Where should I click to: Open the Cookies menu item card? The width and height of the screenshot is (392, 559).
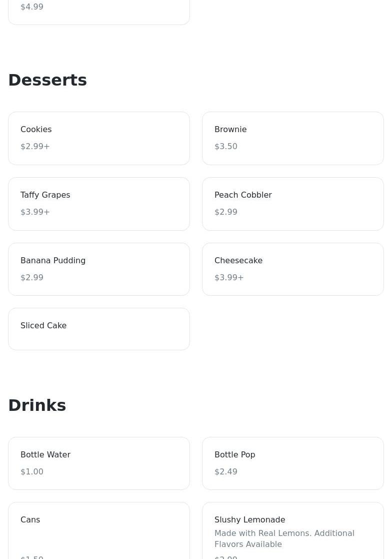click(x=99, y=138)
